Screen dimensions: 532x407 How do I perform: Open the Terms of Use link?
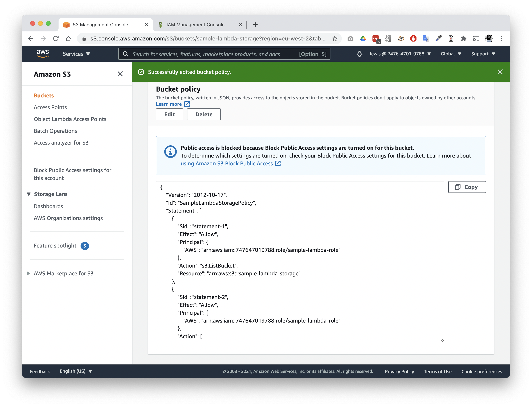(x=438, y=371)
